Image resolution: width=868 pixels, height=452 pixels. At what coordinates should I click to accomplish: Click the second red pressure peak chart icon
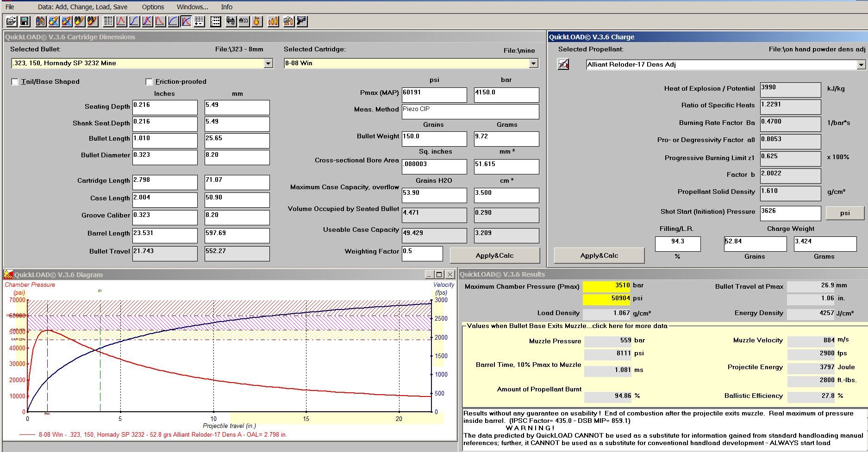click(x=160, y=21)
